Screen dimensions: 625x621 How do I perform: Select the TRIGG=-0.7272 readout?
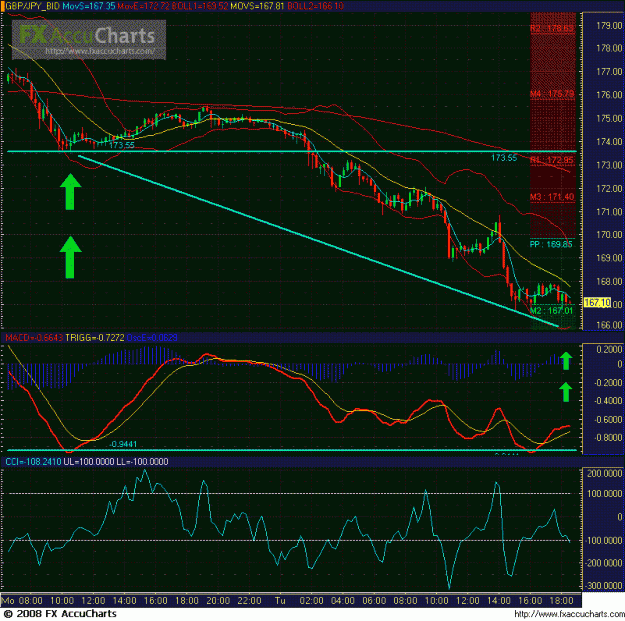95,338
